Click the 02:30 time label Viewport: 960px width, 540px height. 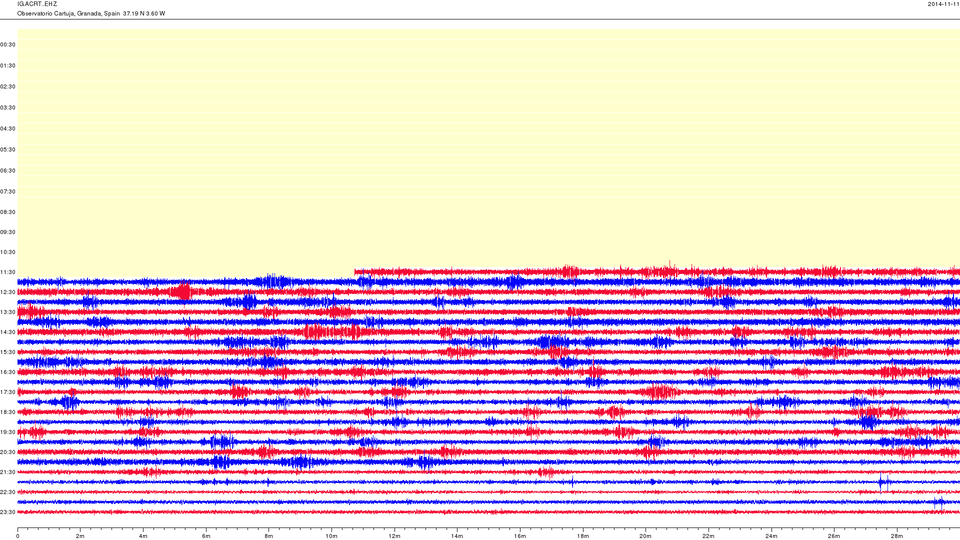pos(8,86)
